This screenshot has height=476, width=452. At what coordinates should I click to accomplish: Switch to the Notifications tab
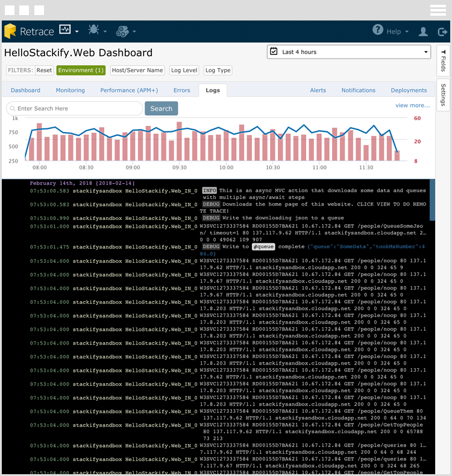coord(358,90)
